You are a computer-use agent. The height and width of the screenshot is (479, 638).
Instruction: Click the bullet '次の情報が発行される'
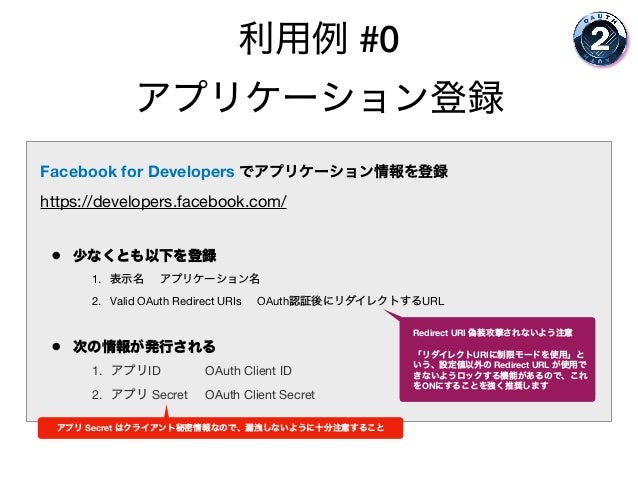pos(144,347)
